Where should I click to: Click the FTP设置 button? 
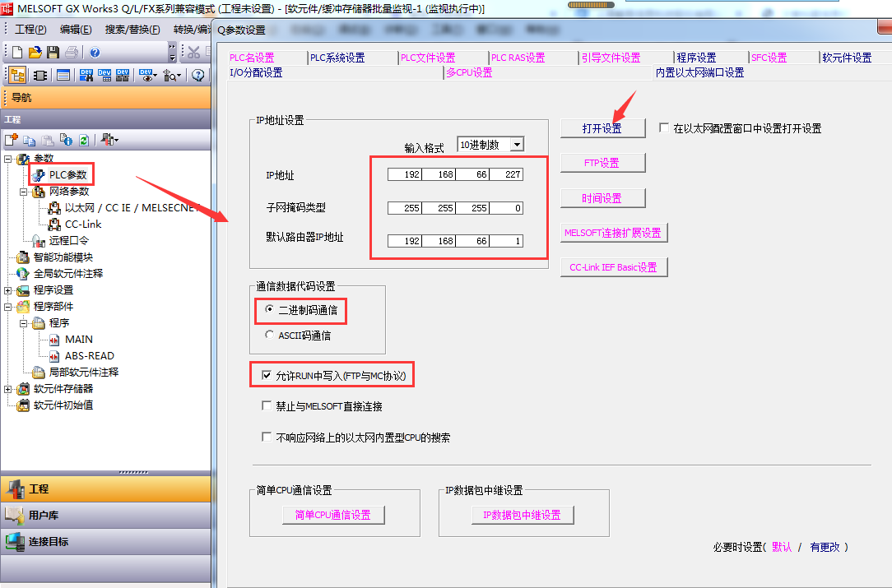click(602, 163)
